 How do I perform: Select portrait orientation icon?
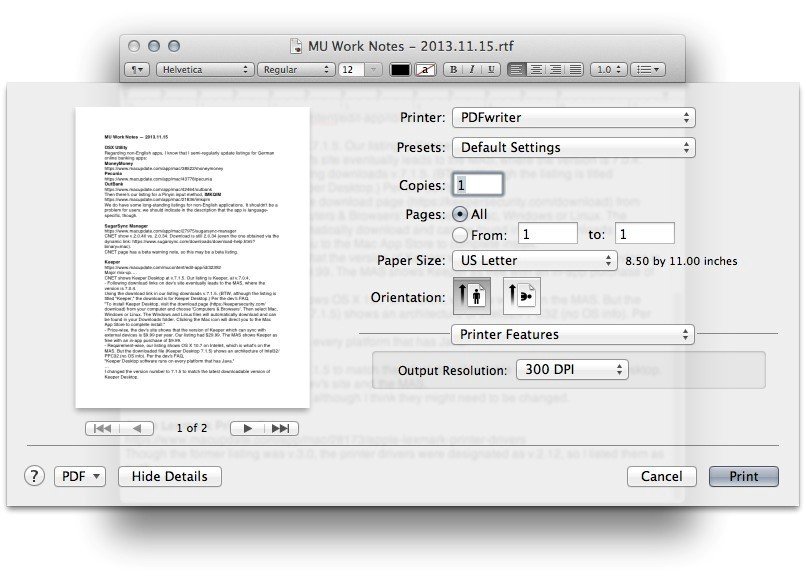pyautogui.click(x=471, y=296)
